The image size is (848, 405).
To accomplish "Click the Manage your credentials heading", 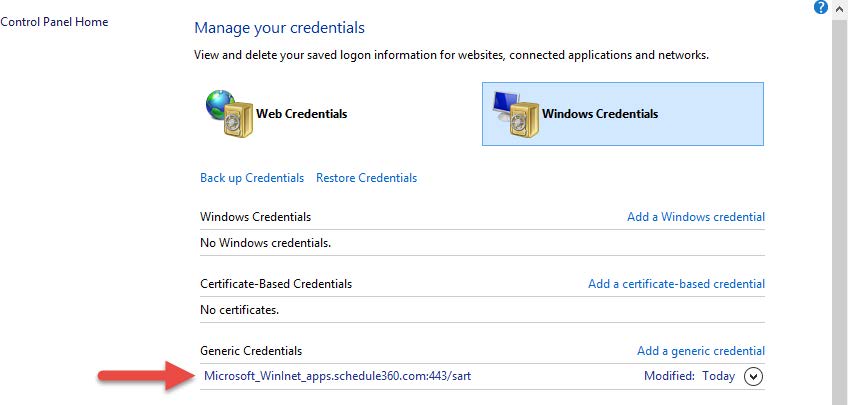I will (x=280, y=28).
